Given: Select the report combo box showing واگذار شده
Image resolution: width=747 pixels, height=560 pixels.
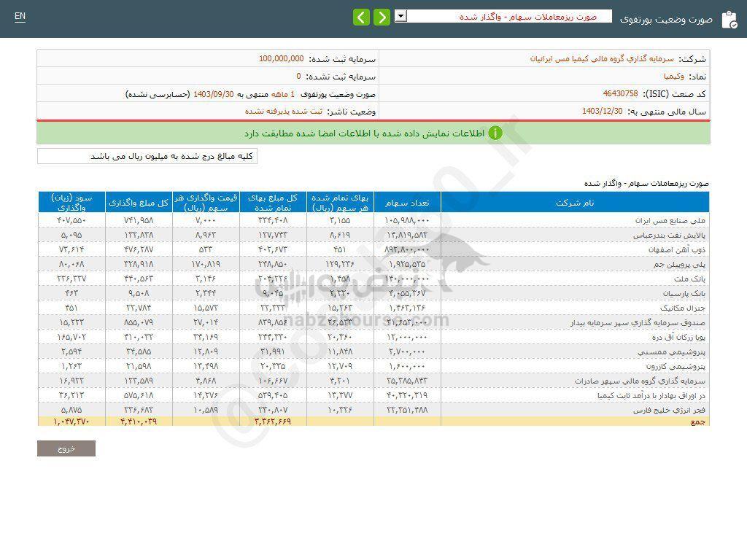Looking at the screenshot, I should [x=503, y=16].
